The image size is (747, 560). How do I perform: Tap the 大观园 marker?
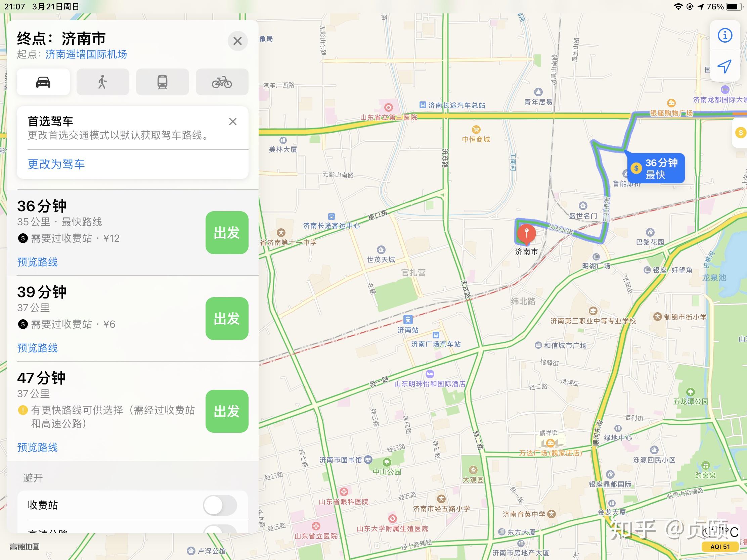(x=473, y=470)
